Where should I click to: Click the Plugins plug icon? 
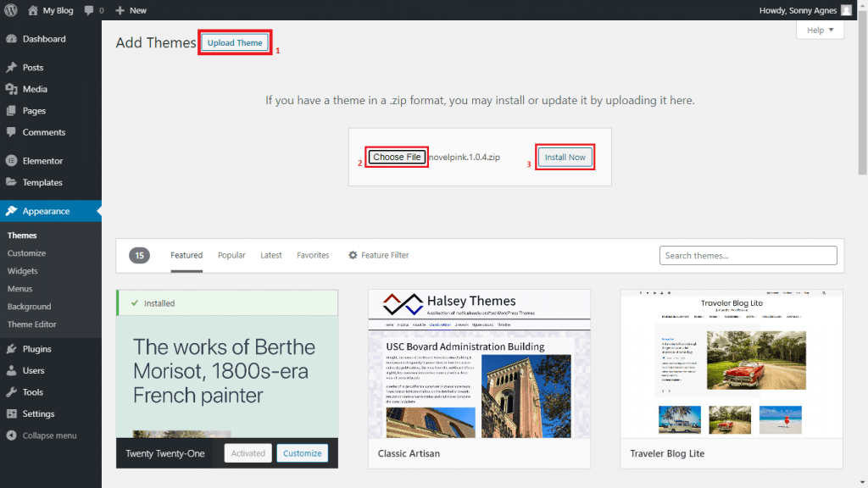(11, 349)
